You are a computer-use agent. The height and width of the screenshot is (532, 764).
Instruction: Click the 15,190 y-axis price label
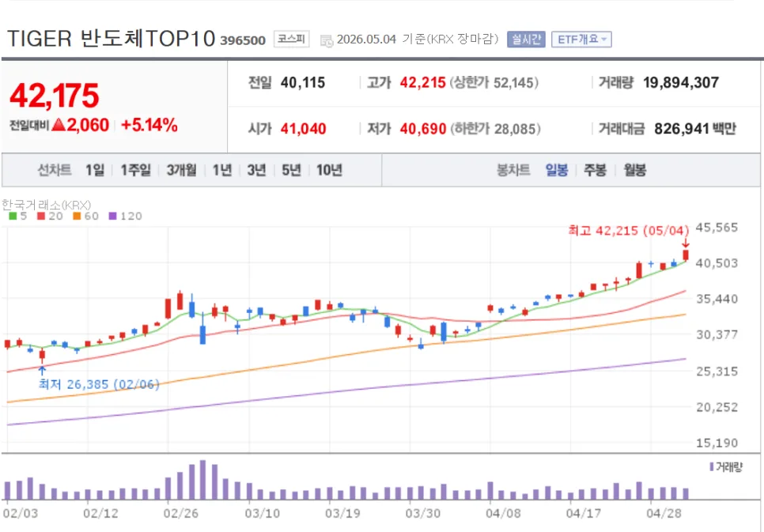coord(717,443)
